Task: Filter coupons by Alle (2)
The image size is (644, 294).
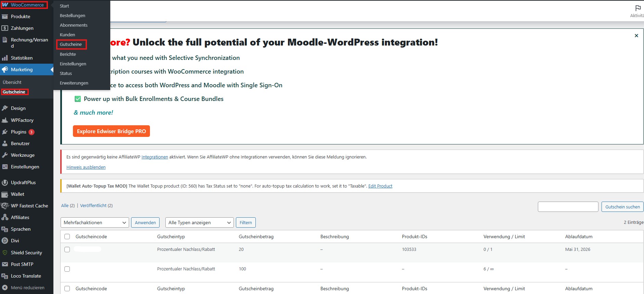Action: click(68, 206)
